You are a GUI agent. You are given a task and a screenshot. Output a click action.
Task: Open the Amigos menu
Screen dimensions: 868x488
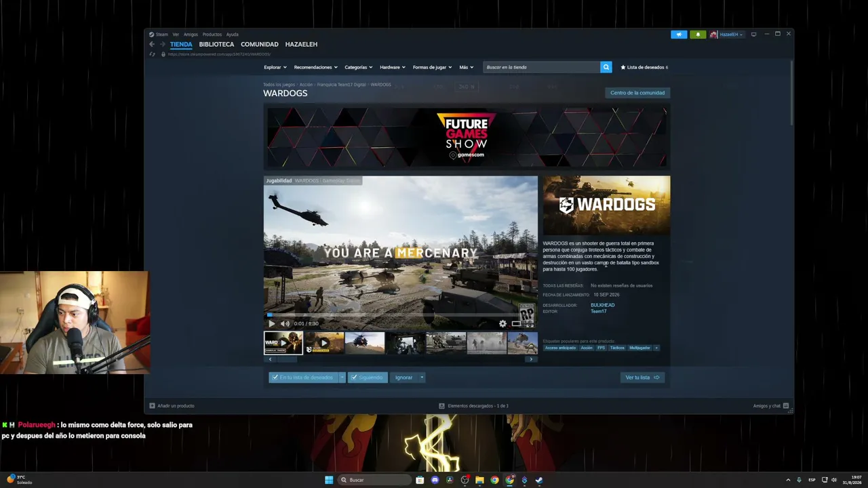point(191,35)
